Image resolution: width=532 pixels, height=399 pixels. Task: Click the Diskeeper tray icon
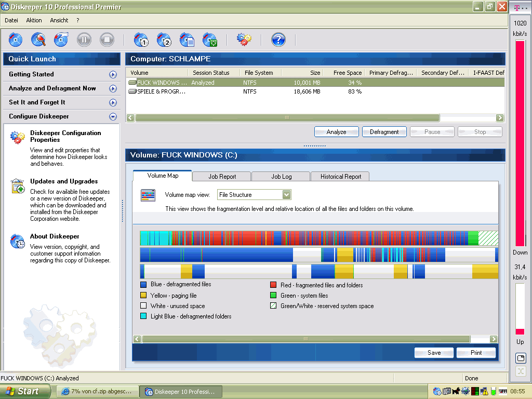click(437, 391)
